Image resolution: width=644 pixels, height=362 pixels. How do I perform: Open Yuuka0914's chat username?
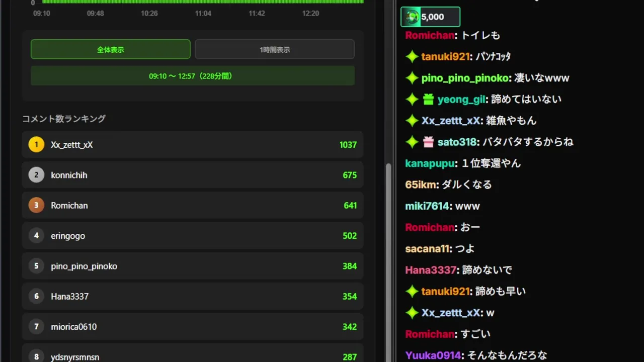pyautogui.click(x=434, y=355)
